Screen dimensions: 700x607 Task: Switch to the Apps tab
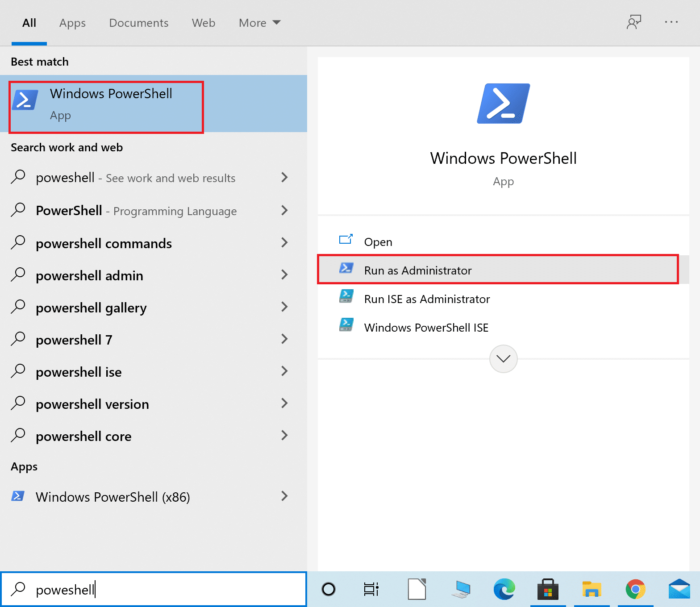(x=72, y=23)
